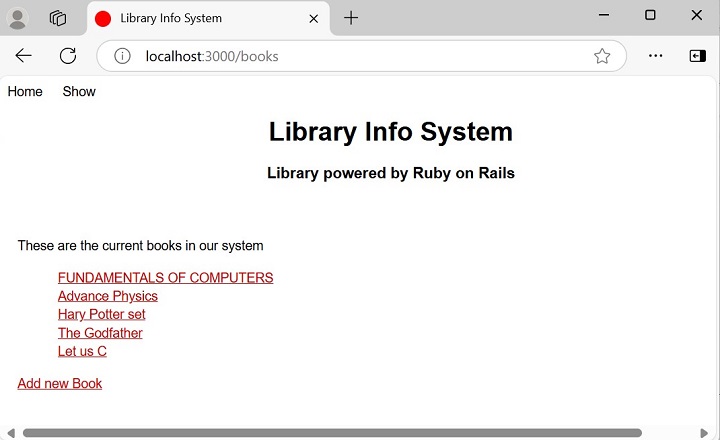The image size is (720, 440).
Task: Open the tab actions workspace icon
Action: (x=58, y=18)
